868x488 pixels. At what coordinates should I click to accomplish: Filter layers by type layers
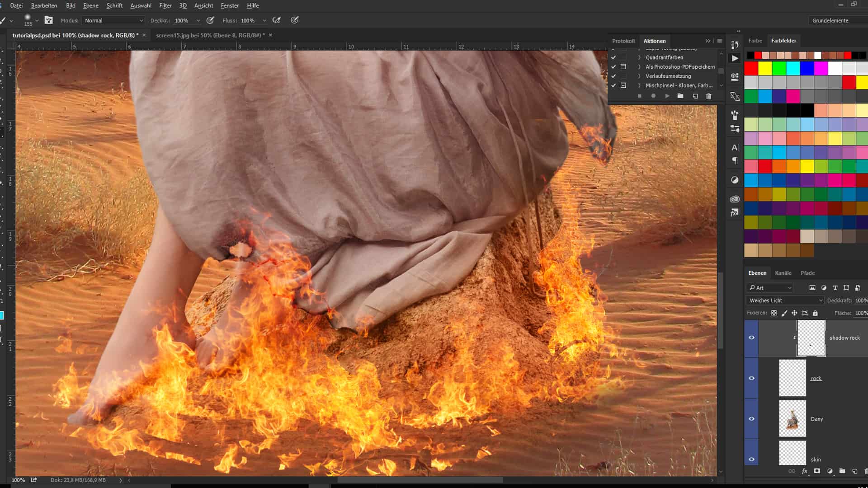click(835, 287)
